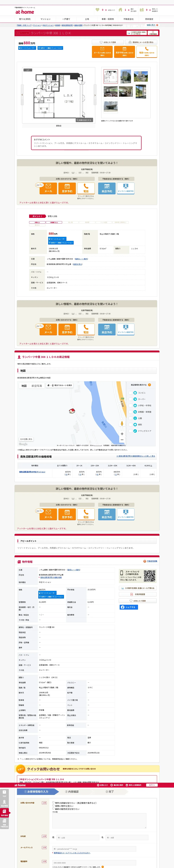Toggle 公園 checkbox

tap(130, 418)
